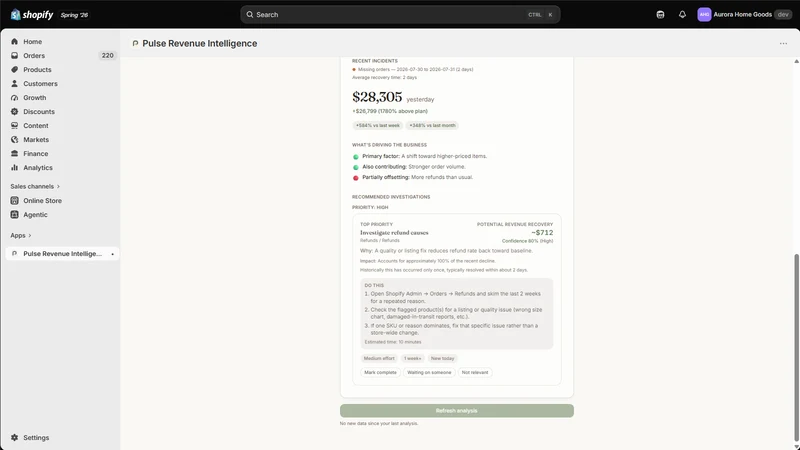
Task: Click Refresh analysis button
Action: 457,411
